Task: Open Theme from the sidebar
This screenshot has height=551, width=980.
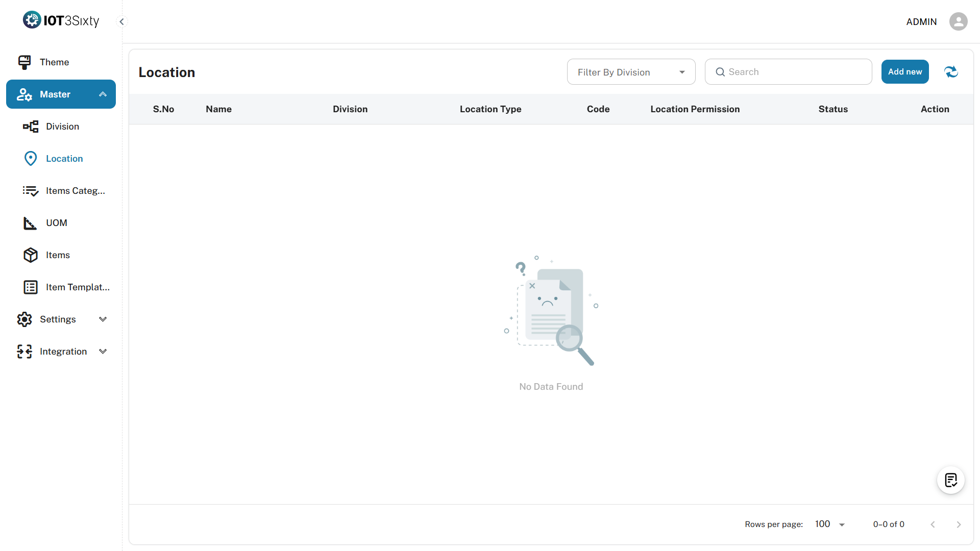Action: (54, 62)
